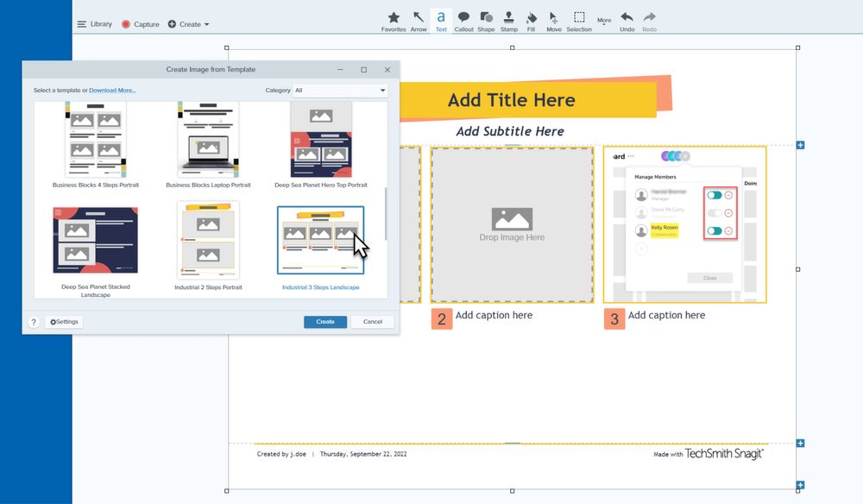Click the Redo arrow
The height and width of the screenshot is (504, 863).
click(x=650, y=22)
